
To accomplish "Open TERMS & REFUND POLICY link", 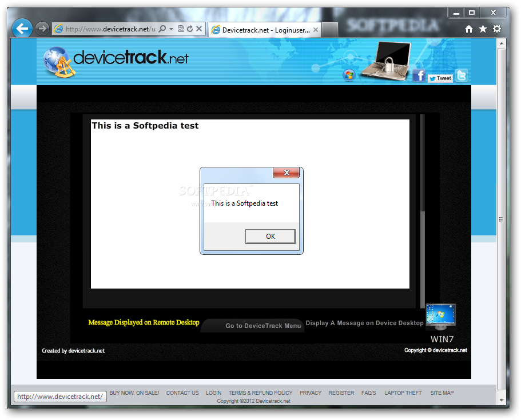I will point(261,393).
